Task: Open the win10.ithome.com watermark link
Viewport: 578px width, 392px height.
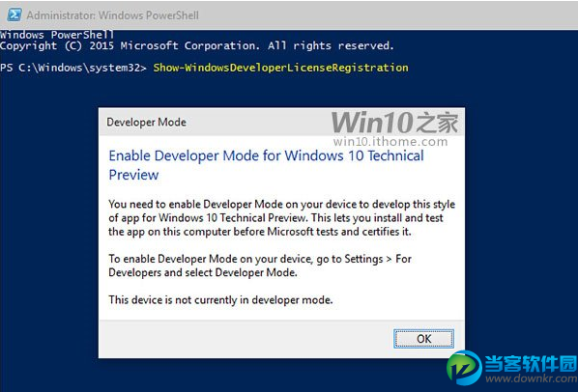Action: tap(390, 141)
